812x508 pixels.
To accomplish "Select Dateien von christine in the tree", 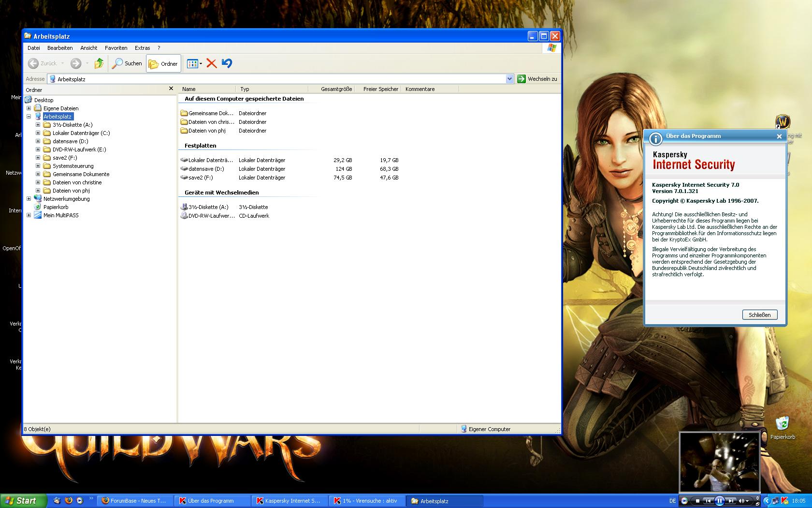I will (77, 182).
